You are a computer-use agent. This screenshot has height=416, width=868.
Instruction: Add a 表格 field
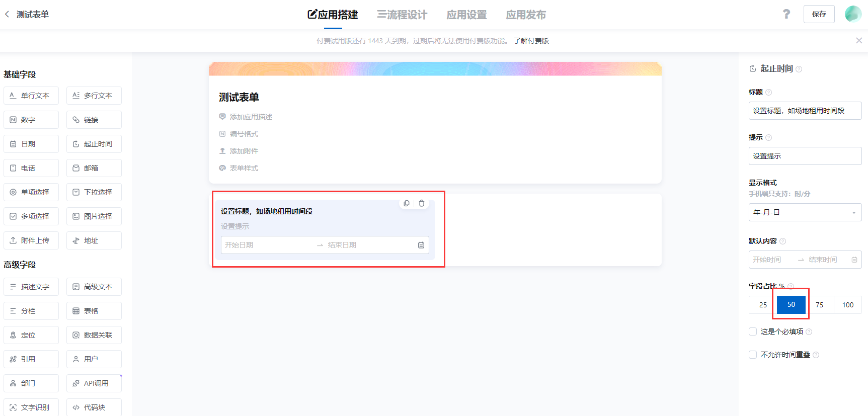pyautogui.click(x=94, y=311)
